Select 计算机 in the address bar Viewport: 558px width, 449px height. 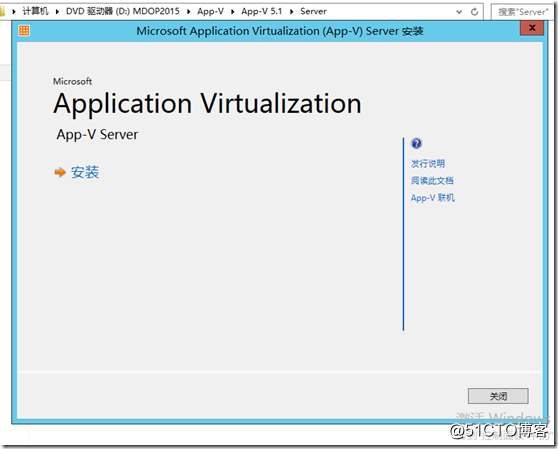point(35,11)
